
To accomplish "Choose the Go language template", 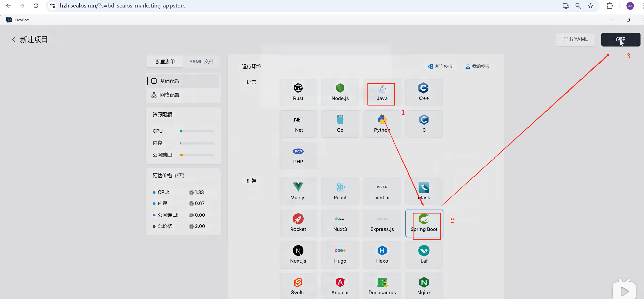I will tap(340, 124).
